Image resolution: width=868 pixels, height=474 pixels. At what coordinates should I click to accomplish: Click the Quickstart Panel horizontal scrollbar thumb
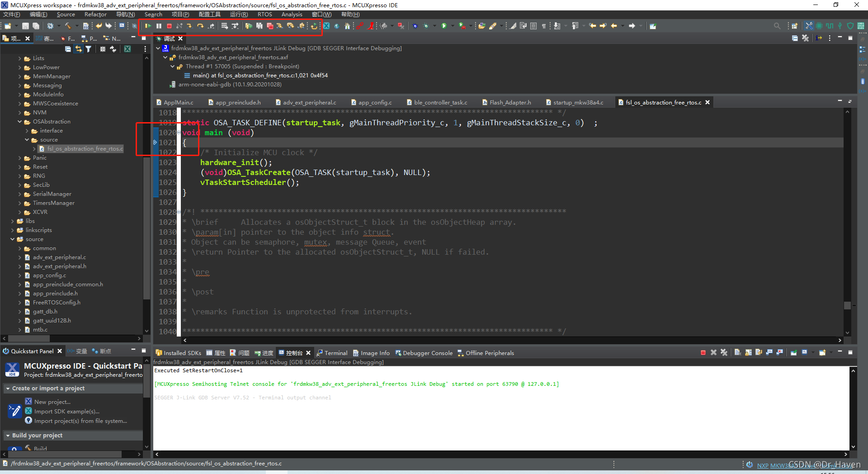pyautogui.click(x=65, y=454)
